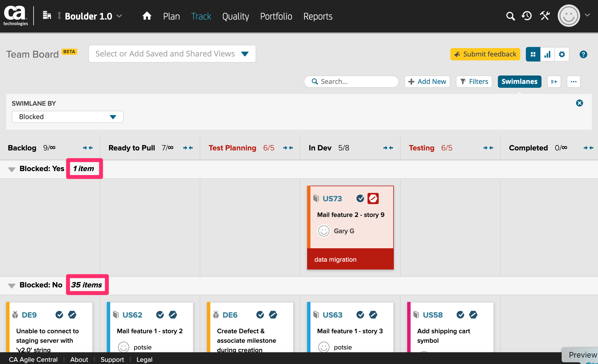This screenshot has width=598, height=364.
Task: Click the Submit feedback button
Action: click(x=485, y=54)
